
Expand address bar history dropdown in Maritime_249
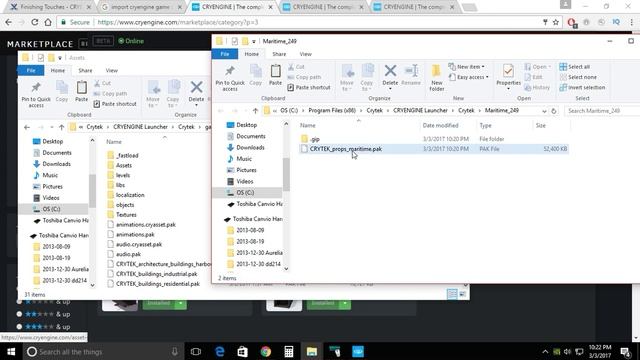pos(544,111)
